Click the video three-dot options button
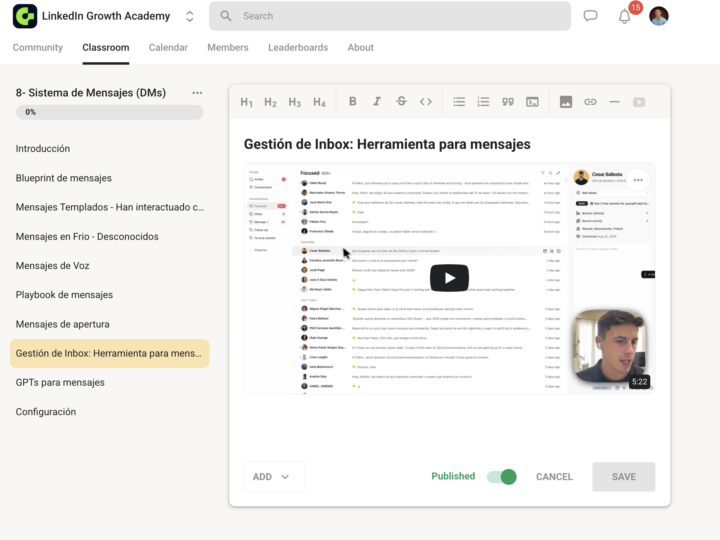This screenshot has height=540, width=720. (x=638, y=180)
